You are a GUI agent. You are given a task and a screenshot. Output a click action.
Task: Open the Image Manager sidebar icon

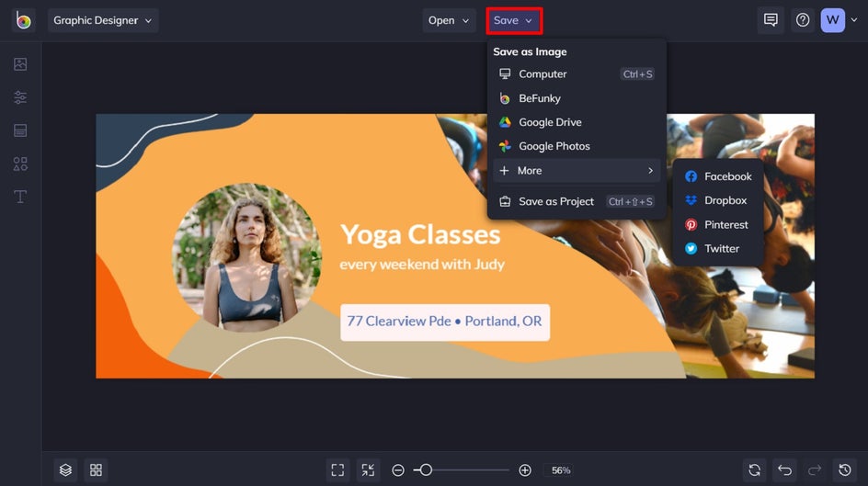20,64
